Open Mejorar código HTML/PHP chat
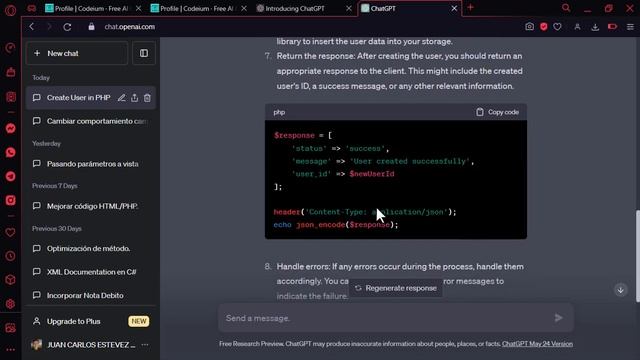640x360 pixels. 91,206
